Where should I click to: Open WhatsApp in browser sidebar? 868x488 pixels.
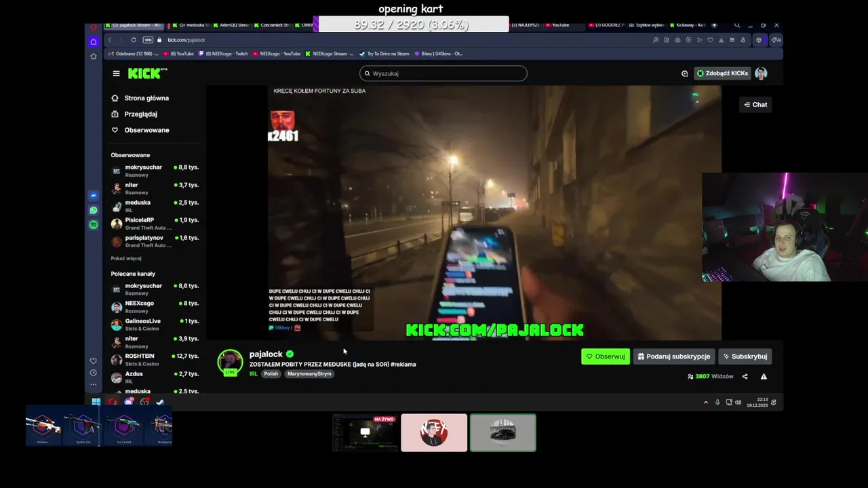[x=94, y=210]
